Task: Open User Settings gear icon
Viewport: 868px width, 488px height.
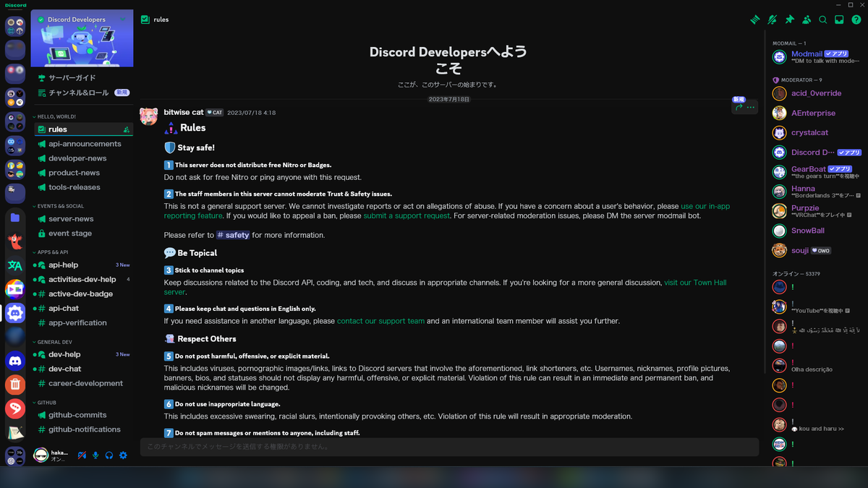Action: click(x=123, y=455)
